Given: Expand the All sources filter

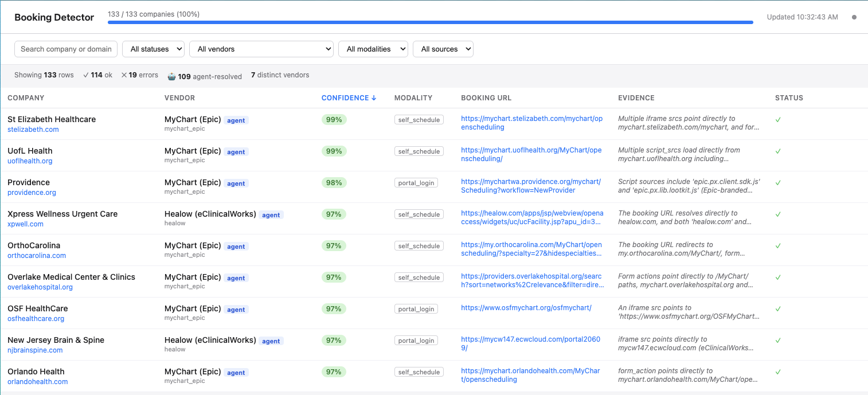Looking at the screenshot, I should [x=443, y=49].
